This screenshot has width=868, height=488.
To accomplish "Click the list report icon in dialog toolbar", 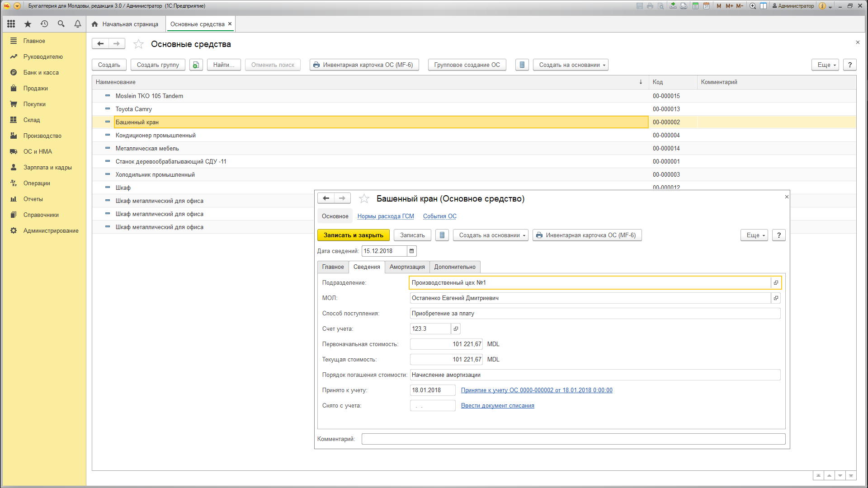I will coord(442,235).
